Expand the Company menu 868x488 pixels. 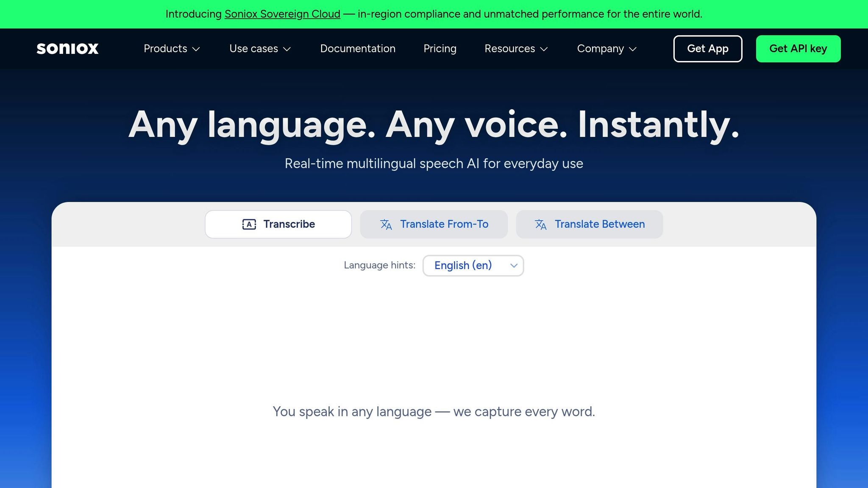[600, 49]
